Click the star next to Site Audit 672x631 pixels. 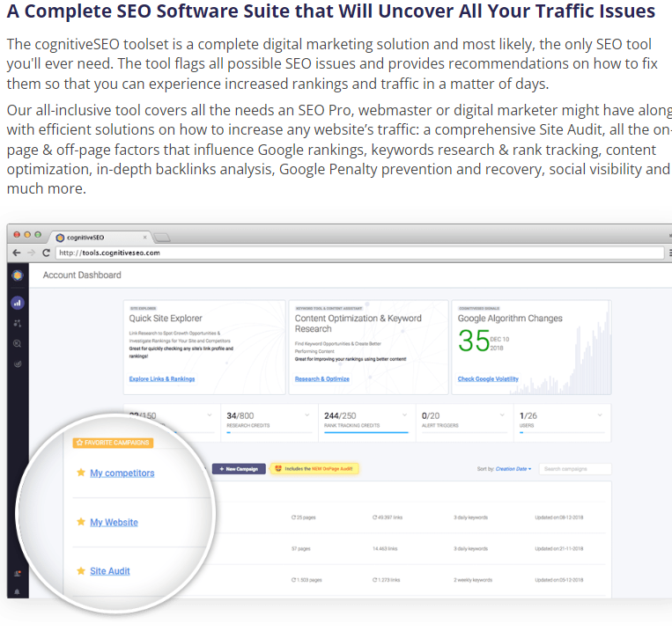pos(80,570)
